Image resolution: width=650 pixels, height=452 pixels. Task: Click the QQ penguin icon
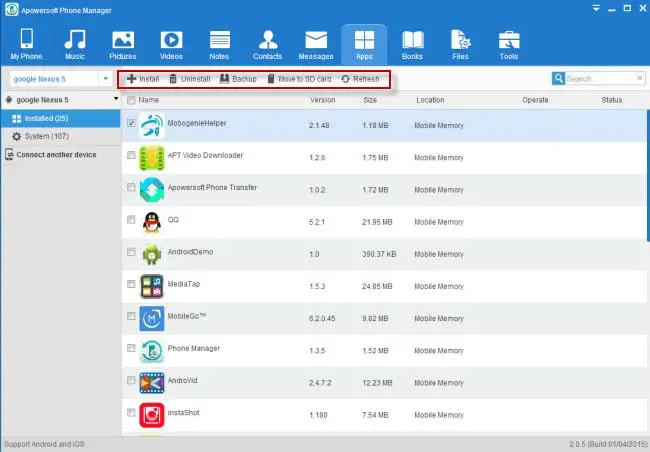(152, 222)
